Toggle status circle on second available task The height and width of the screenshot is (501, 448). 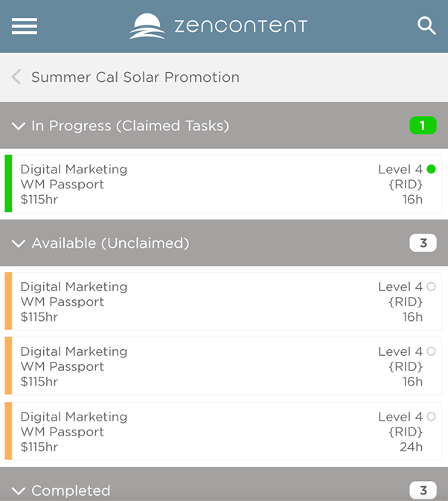[431, 351]
